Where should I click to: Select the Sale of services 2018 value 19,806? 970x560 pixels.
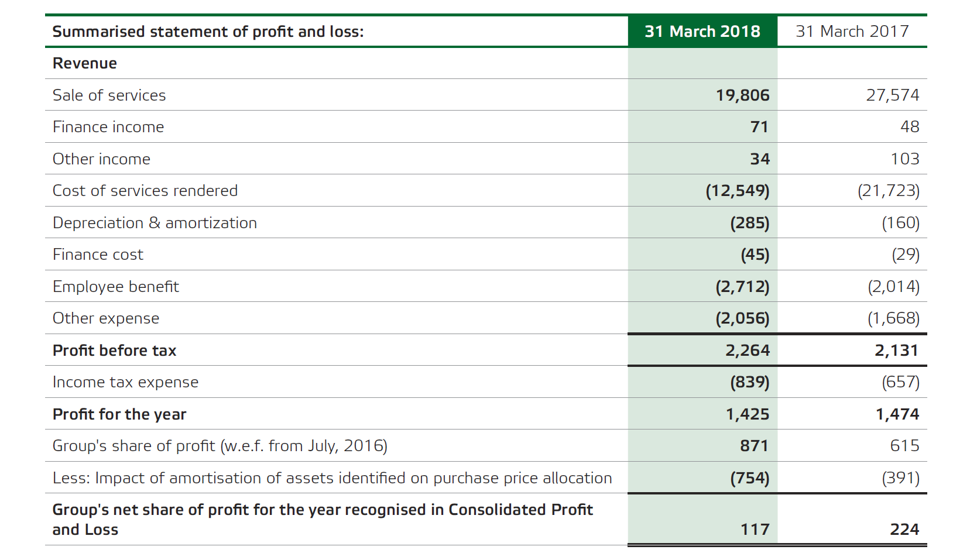pyautogui.click(x=742, y=95)
